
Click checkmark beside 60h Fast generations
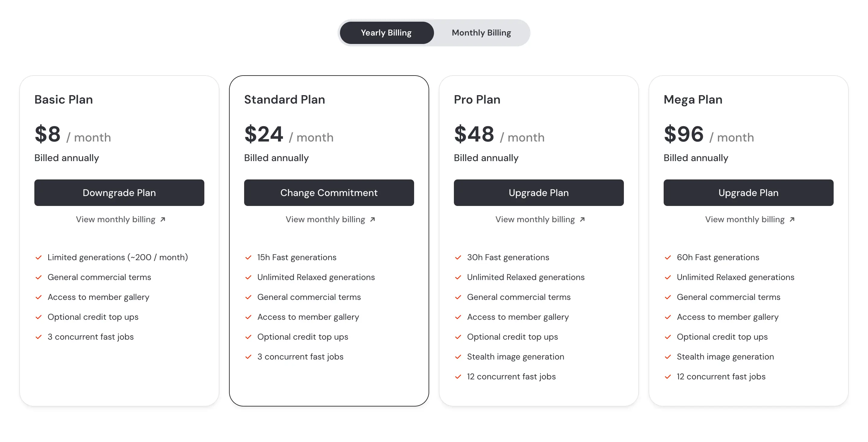click(x=668, y=257)
